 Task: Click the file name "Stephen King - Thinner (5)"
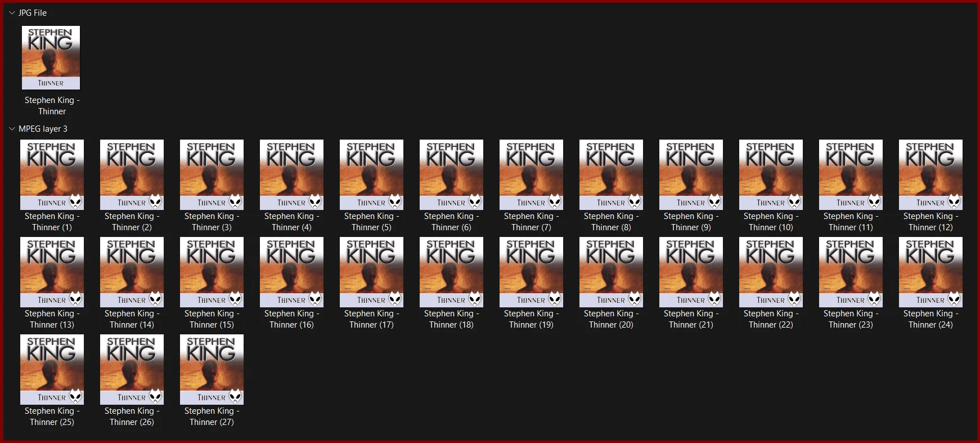[x=371, y=222]
